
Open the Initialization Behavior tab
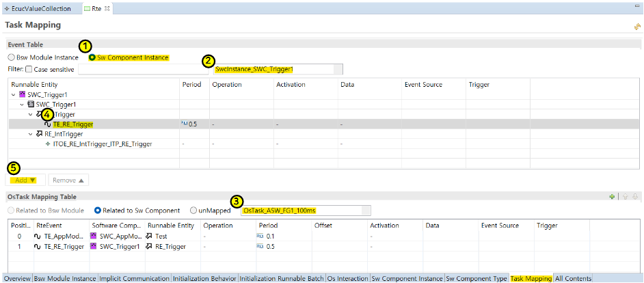click(204, 278)
